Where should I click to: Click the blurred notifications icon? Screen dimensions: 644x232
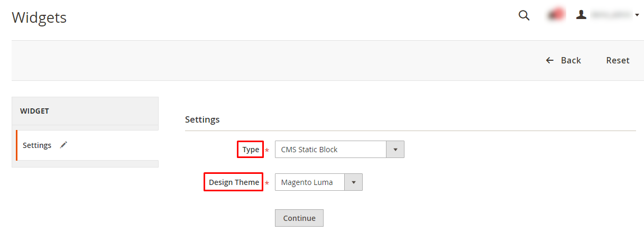click(x=556, y=15)
